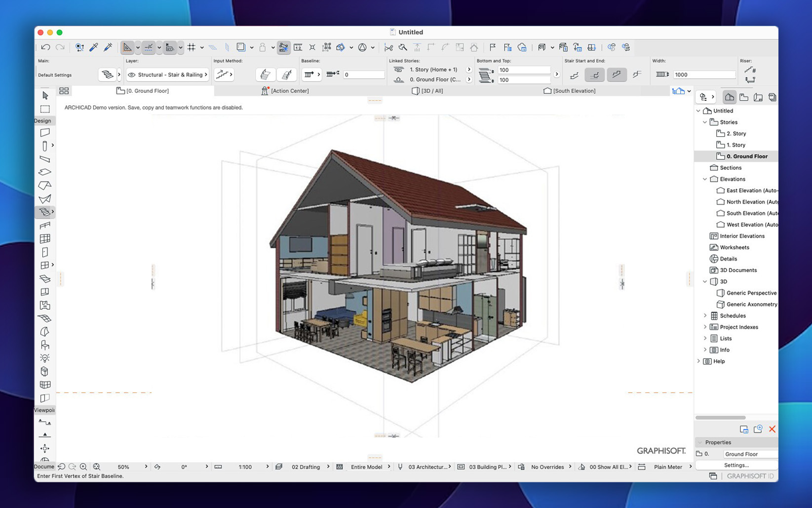This screenshot has width=812, height=508.
Task: Select the Door tool
Action: click(45, 252)
